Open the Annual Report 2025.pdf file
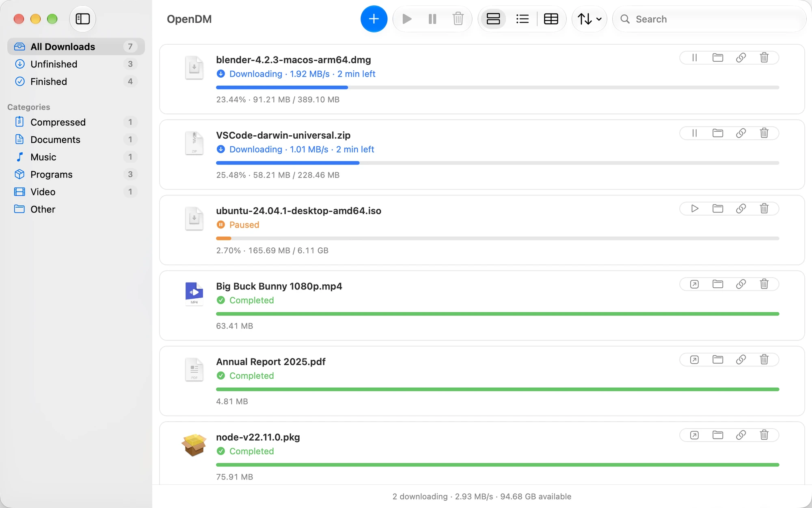Viewport: 812px width, 508px height. 695,360
